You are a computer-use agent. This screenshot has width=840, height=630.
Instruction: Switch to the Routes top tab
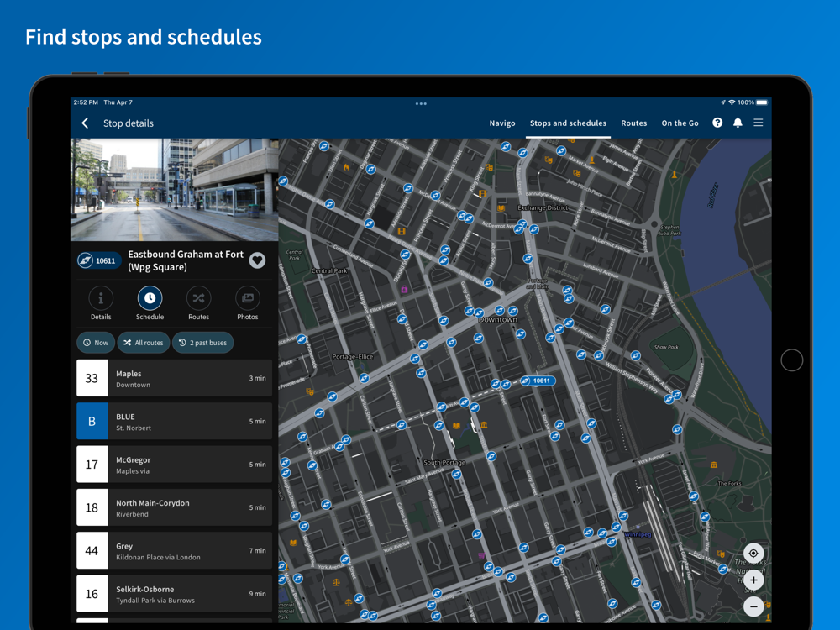633,123
